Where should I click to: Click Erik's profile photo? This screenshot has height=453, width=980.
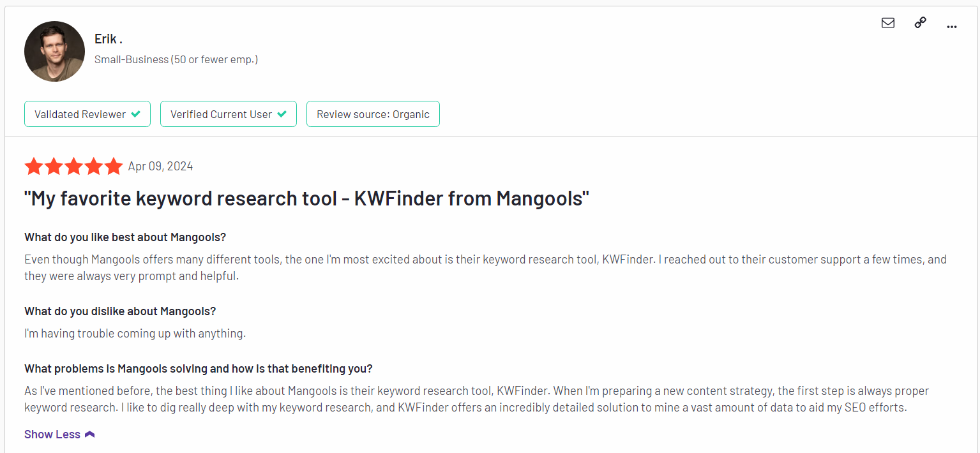coord(55,51)
